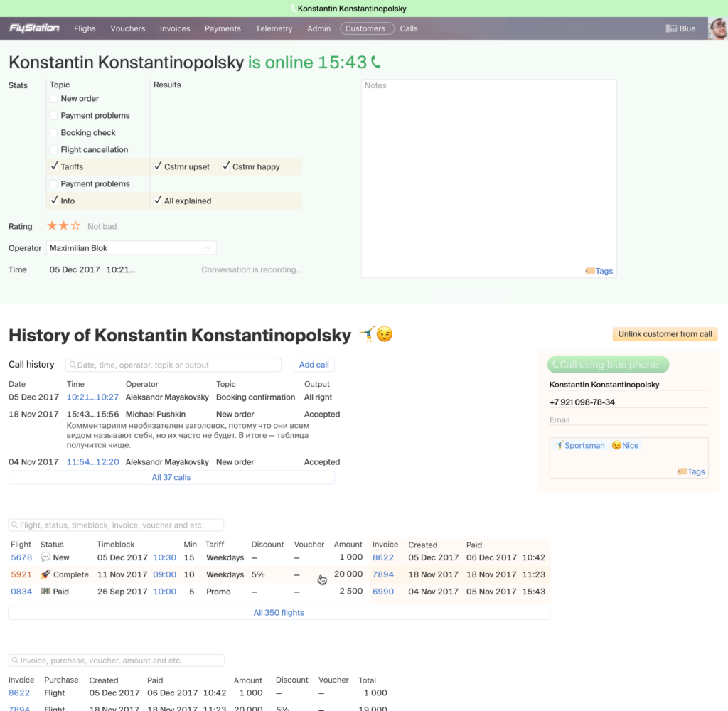Enable the New order topic checkbox

[x=54, y=99]
